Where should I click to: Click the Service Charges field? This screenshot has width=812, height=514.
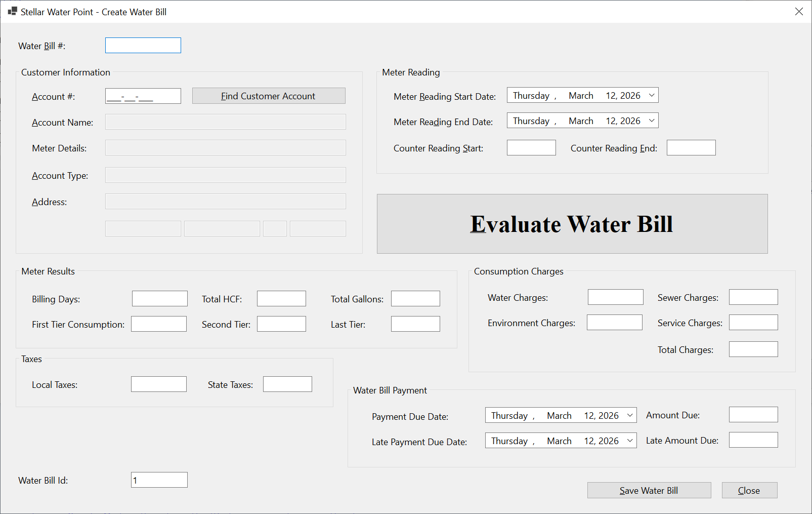tap(753, 323)
